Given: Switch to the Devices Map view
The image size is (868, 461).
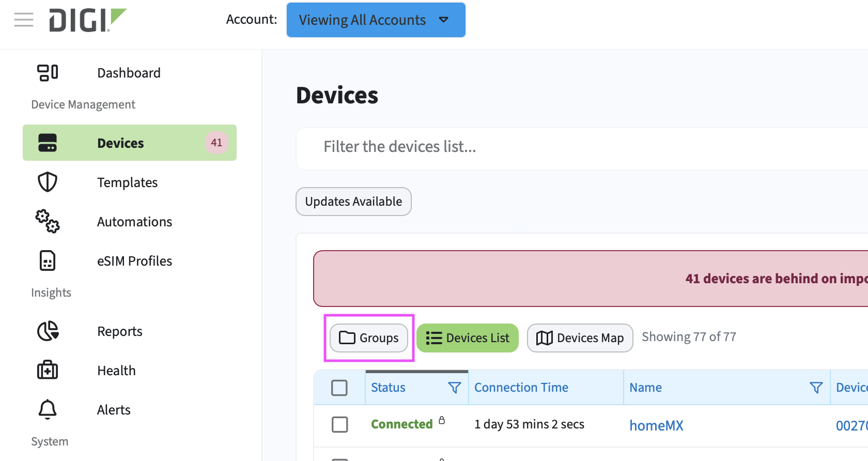Looking at the screenshot, I should click(580, 338).
